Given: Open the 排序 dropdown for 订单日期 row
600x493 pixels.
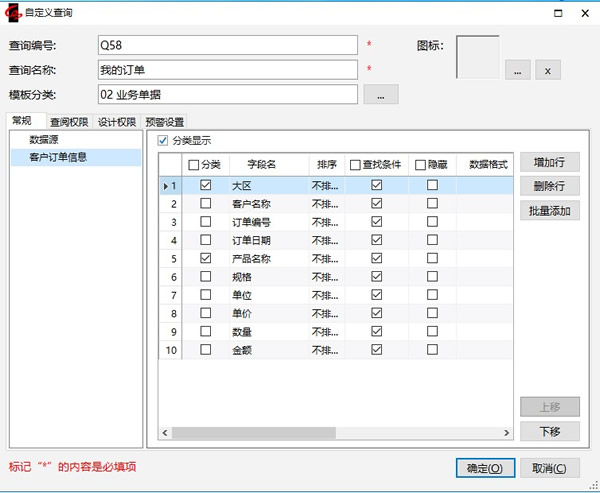Looking at the screenshot, I should click(x=325, y=240).
